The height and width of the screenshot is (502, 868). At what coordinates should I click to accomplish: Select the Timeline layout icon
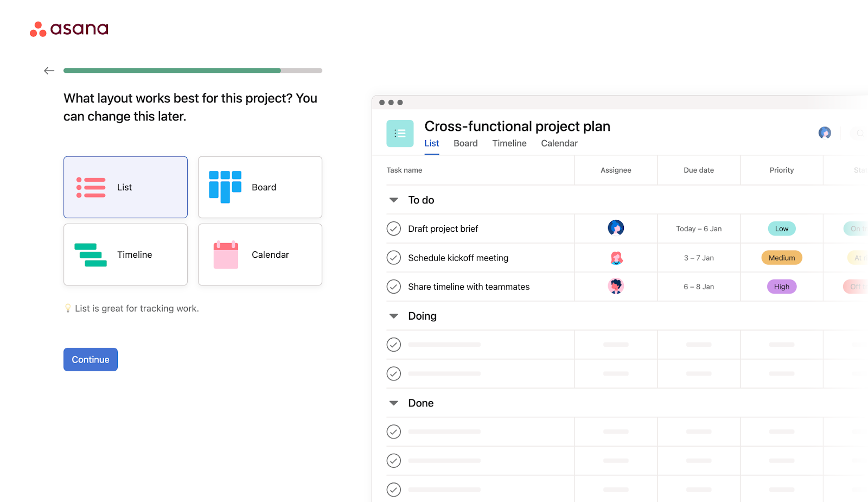coord(90,254)
